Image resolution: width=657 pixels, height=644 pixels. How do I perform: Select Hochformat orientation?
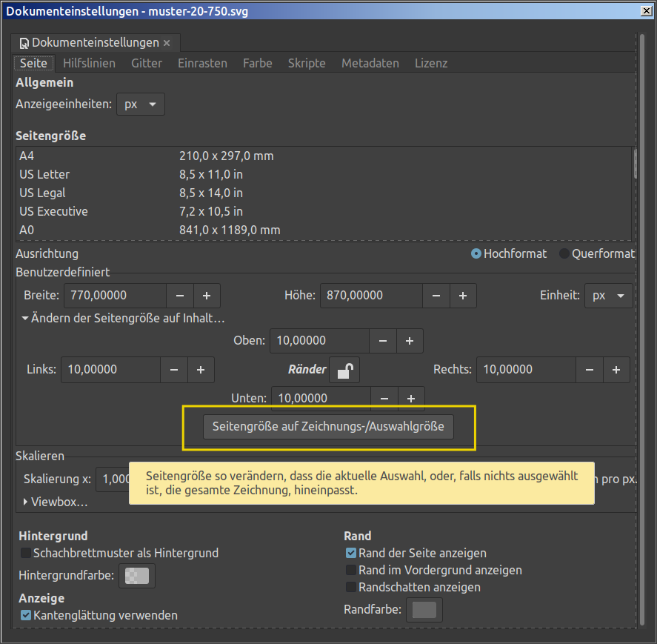509,253
